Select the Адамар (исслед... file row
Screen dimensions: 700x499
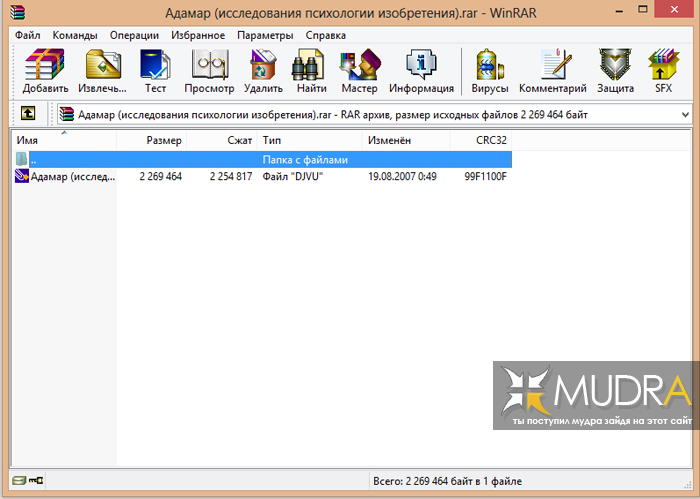[262, 177]
